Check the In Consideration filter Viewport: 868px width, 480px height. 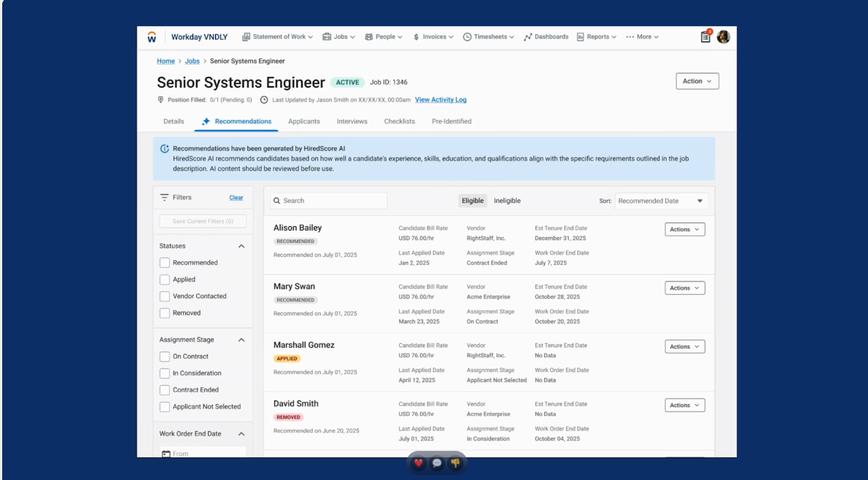click(164, 373)
